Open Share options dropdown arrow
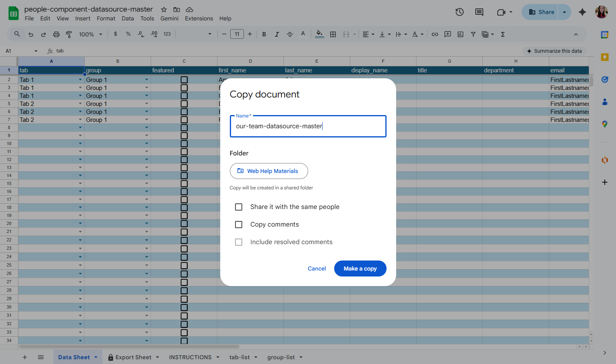The height and width of the screenshot is (364, 616). click(x=564, y=12)
